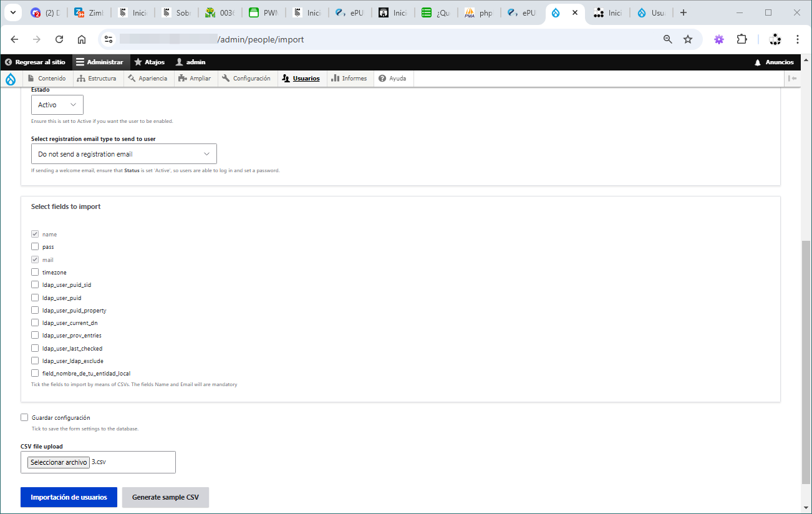This screenshot has width=812, height=514.
Task: Bookmark this page with star icon
Action: 688,39
